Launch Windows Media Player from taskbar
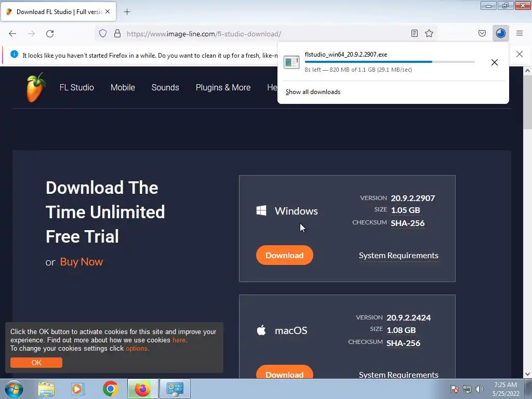The height and width of the screenshot is (399, 532). point(78,389)
